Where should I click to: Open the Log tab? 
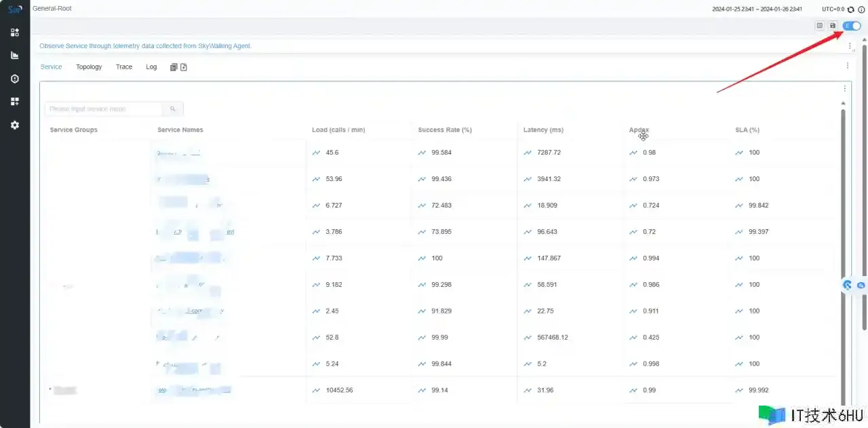pos(151,67)
